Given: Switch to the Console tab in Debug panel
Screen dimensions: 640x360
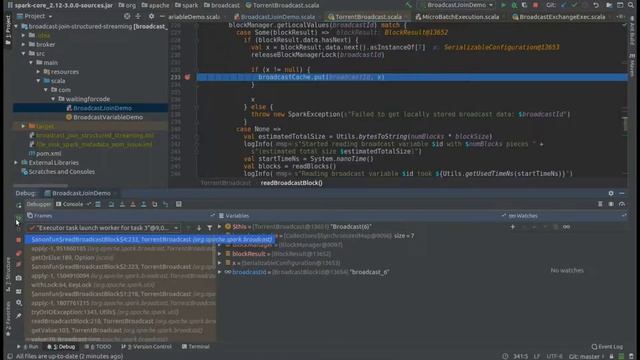Looking at the screenshot, I should (x=70, y=204).
